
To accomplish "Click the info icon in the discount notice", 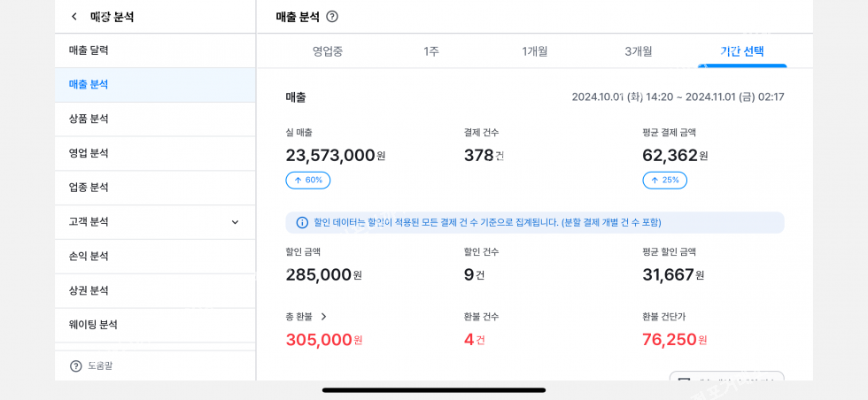I will pos(302,223).
